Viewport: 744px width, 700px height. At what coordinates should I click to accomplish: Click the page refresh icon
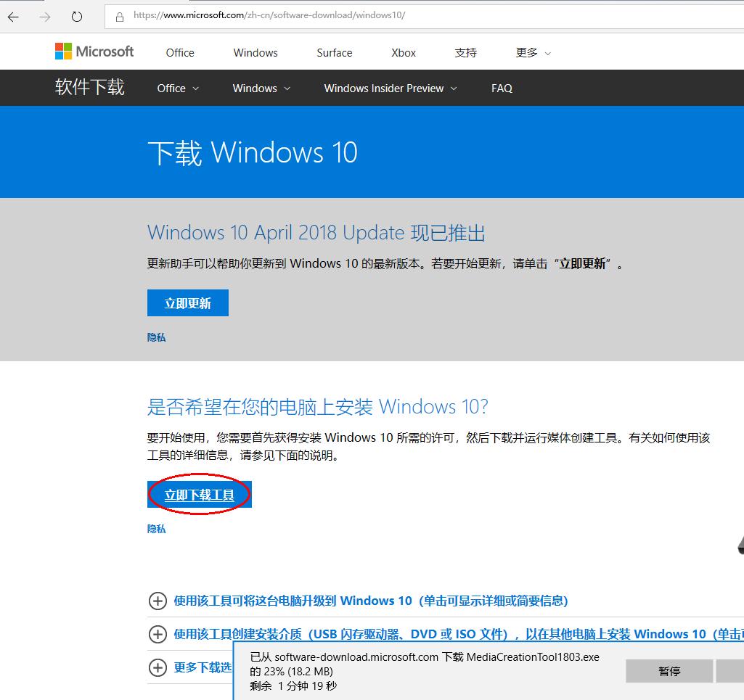[76, 15]
